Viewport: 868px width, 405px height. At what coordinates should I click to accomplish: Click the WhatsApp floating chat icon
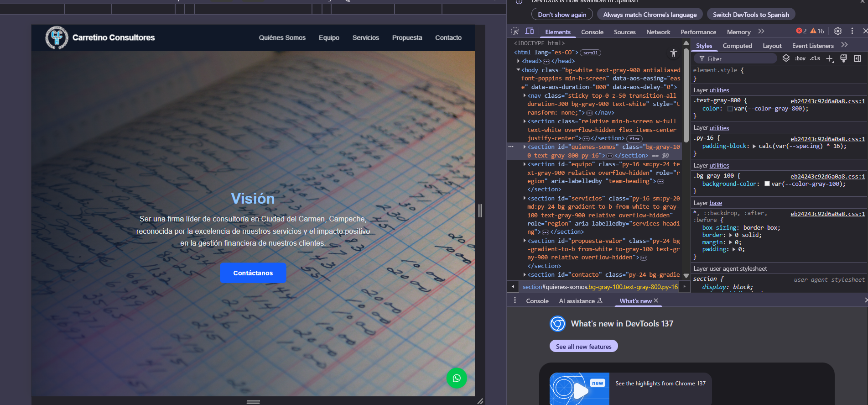(457, 378)
